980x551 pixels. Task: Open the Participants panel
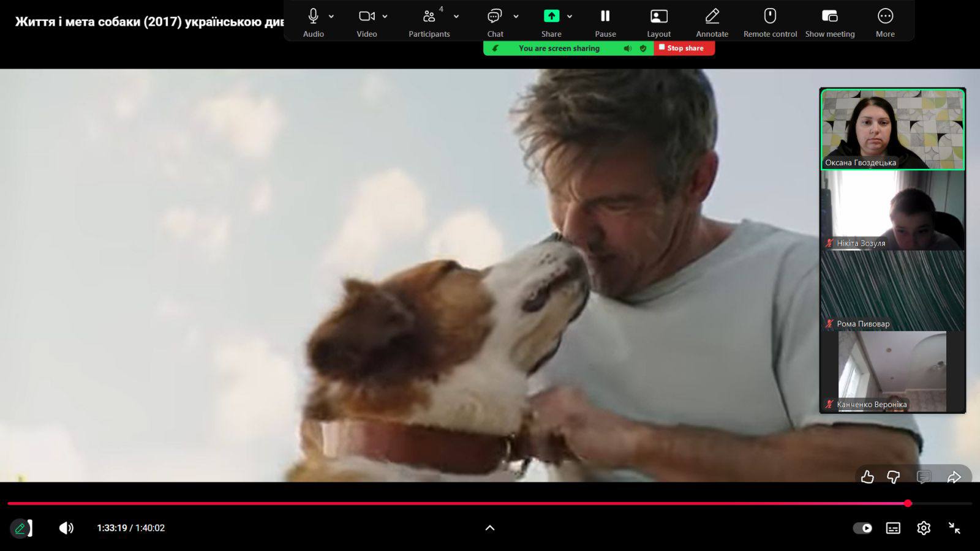point(429,17)
